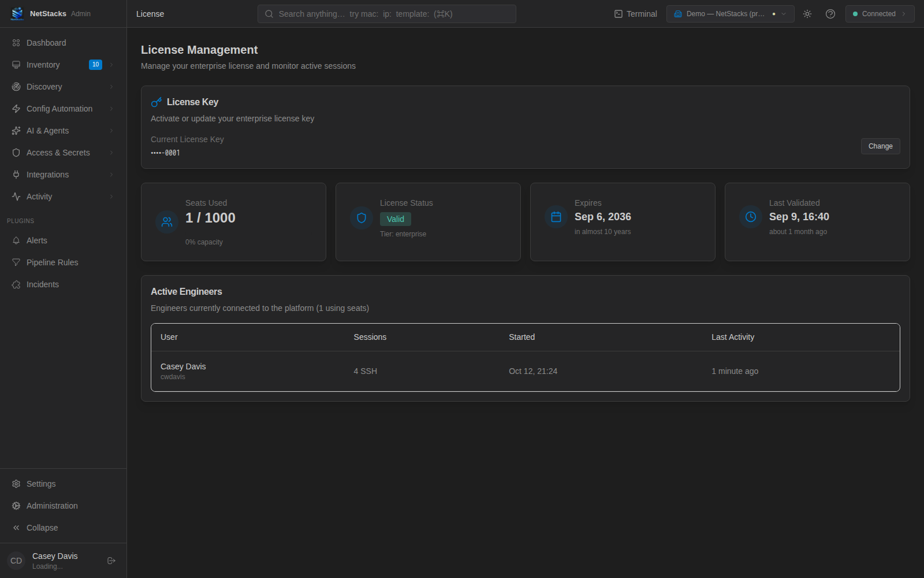The width and height of the screenshot is (924, 578).
Task: Click the Terminal icon in top bar
Action: [x=619, y=14]
